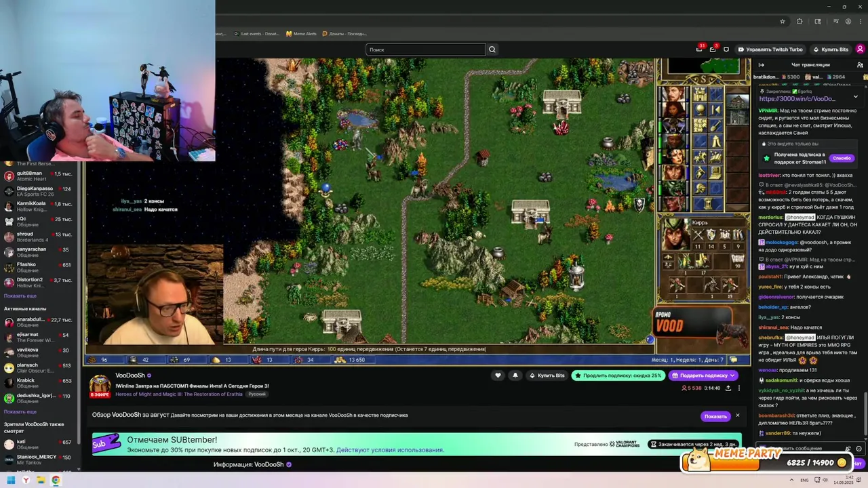Click town list up scroll arrow
Viewport: 868px width, 488px height.
[x=738, y=90]
